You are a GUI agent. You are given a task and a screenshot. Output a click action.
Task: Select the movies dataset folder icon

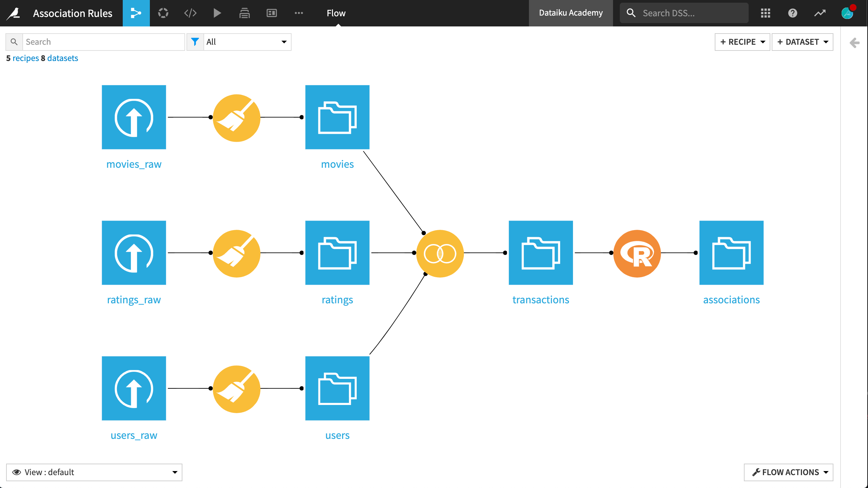337,117
